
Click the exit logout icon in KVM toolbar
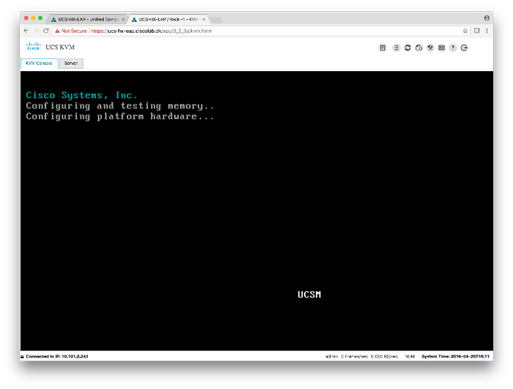click(464, 48)
